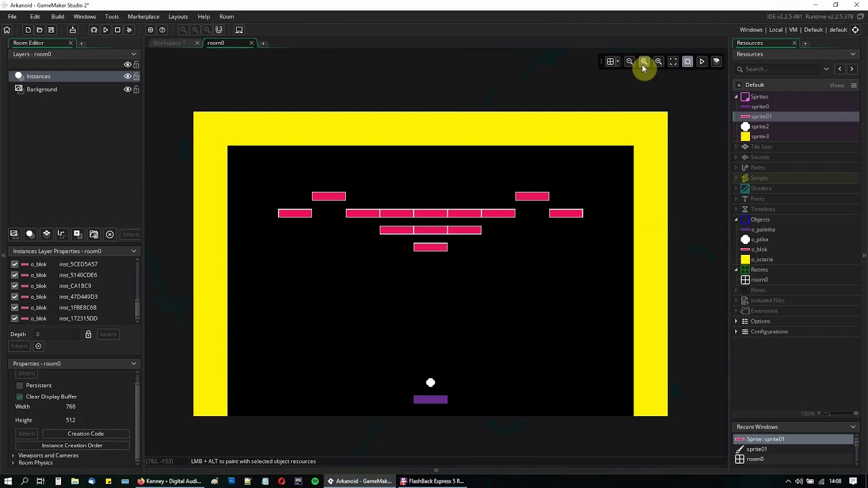Collapse the Objects tree folder

(x=736, y=220)
